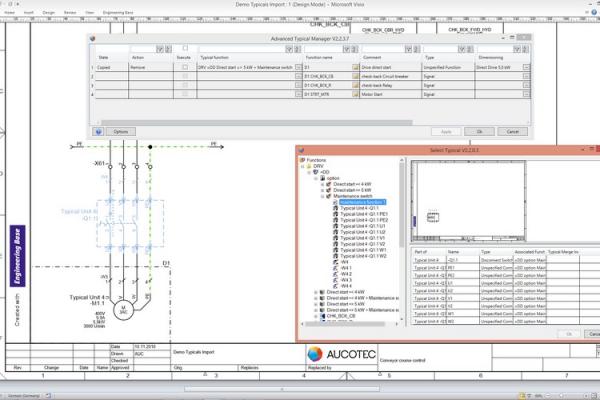Viewport: 600px width, 400px height.
Task: Open Typical function dropdown in row 1
Action: pyautogui.click(x=298, y=67)
